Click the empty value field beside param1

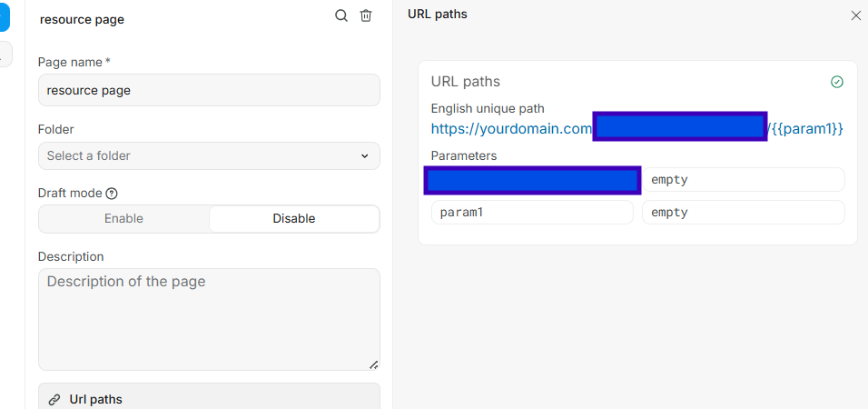click(x=743, y=213)
